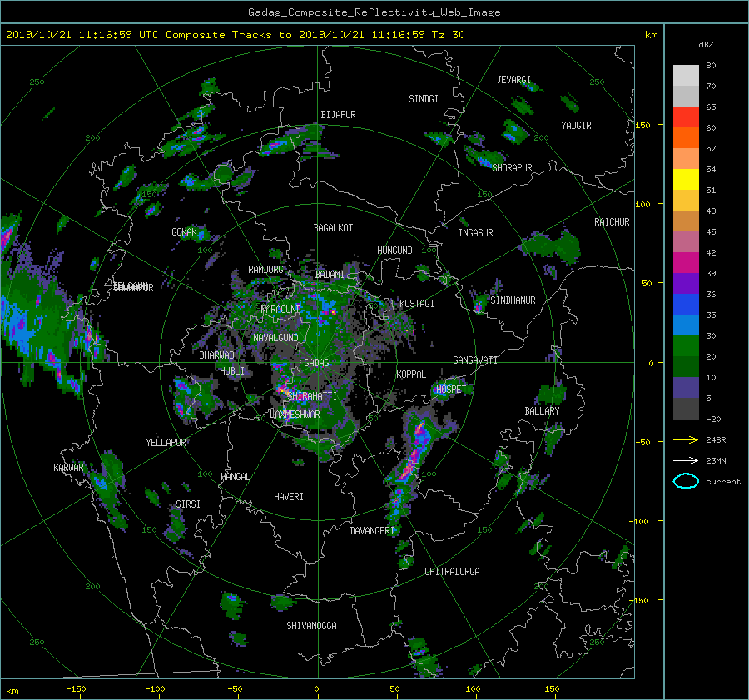Click the DHARWAD city label

(x=217, y=355)
